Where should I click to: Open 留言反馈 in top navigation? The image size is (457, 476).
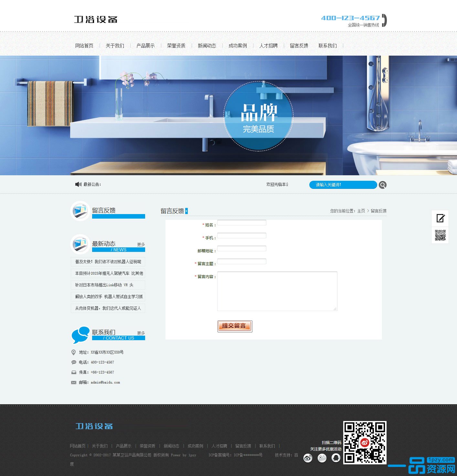point(299,46)
